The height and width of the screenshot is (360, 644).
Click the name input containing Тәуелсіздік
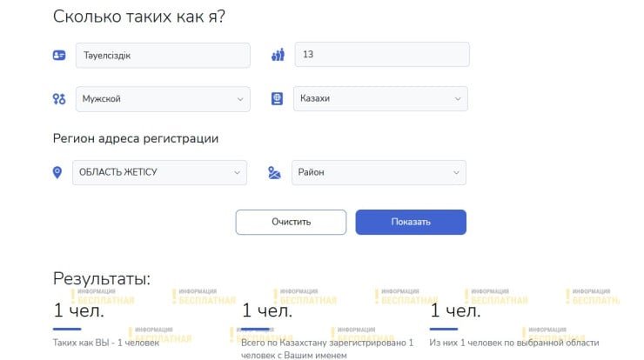tap(163, 55)
